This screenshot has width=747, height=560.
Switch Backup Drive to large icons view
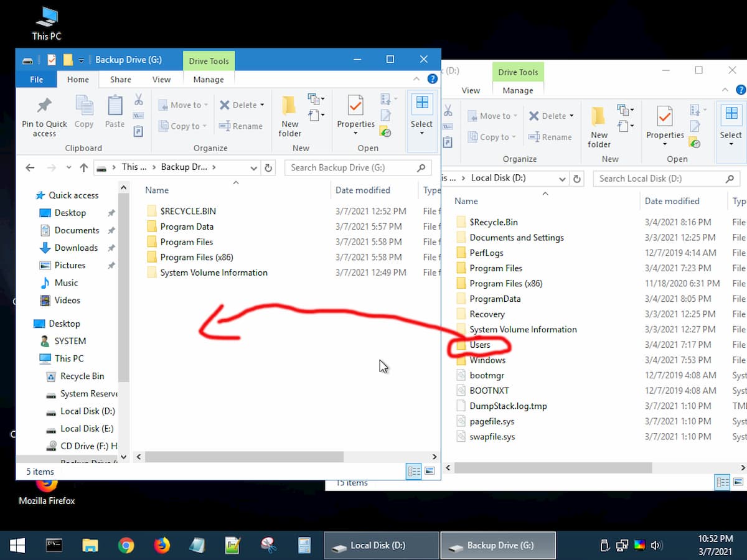pyautogui.click(x=430, y=472)
